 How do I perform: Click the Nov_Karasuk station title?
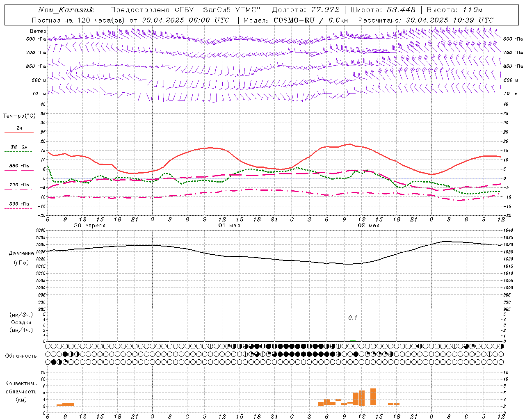pos(66,10)
